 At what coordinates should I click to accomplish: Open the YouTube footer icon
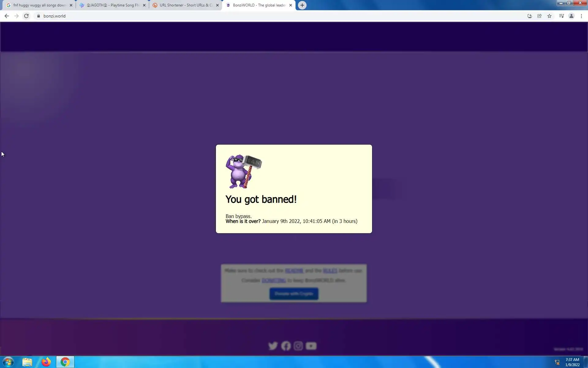[x=311, y=346]
